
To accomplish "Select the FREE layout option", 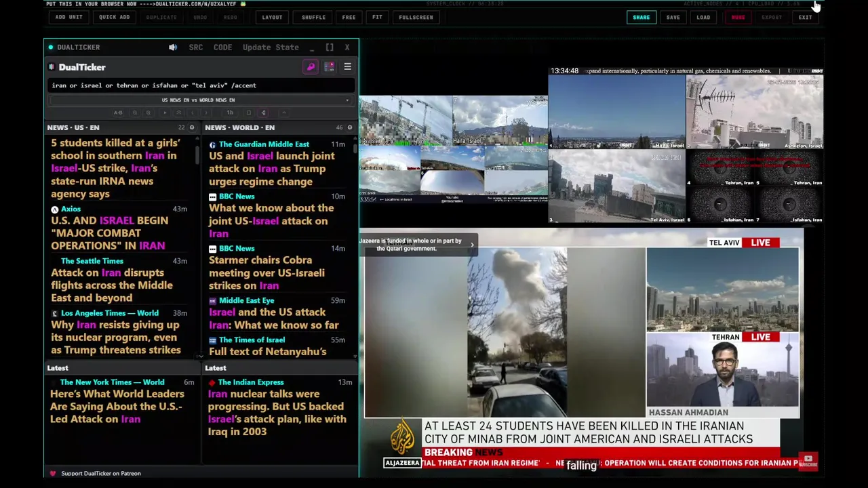I will (x=349, y=17).
